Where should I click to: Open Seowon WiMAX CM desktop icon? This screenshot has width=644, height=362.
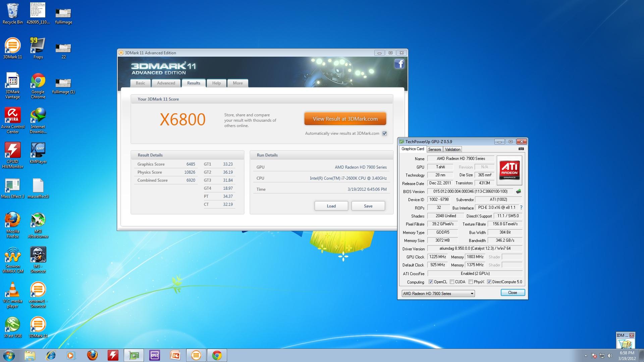point(13,260)
